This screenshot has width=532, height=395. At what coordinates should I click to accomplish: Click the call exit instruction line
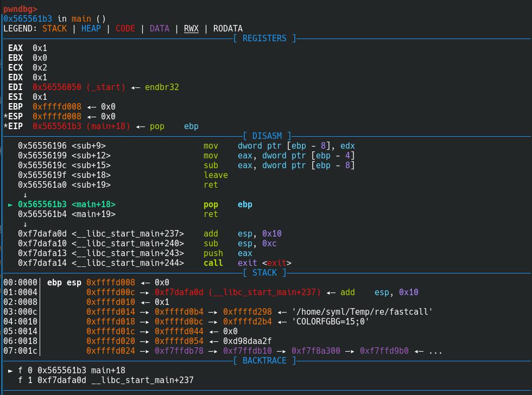[247, 263]
